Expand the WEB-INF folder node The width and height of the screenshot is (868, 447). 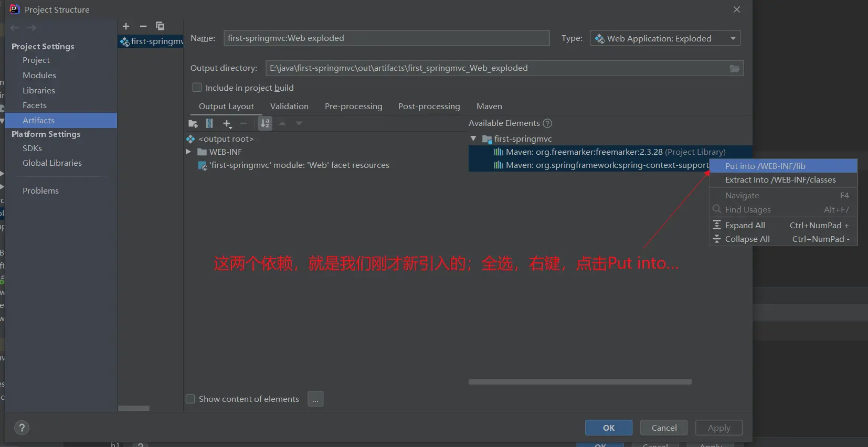[x=188, y=152]
